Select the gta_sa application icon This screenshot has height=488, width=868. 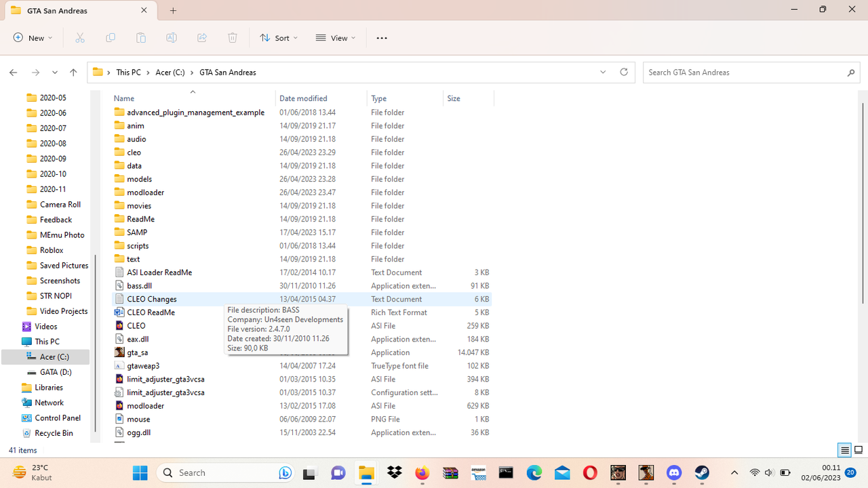(119, 352)
